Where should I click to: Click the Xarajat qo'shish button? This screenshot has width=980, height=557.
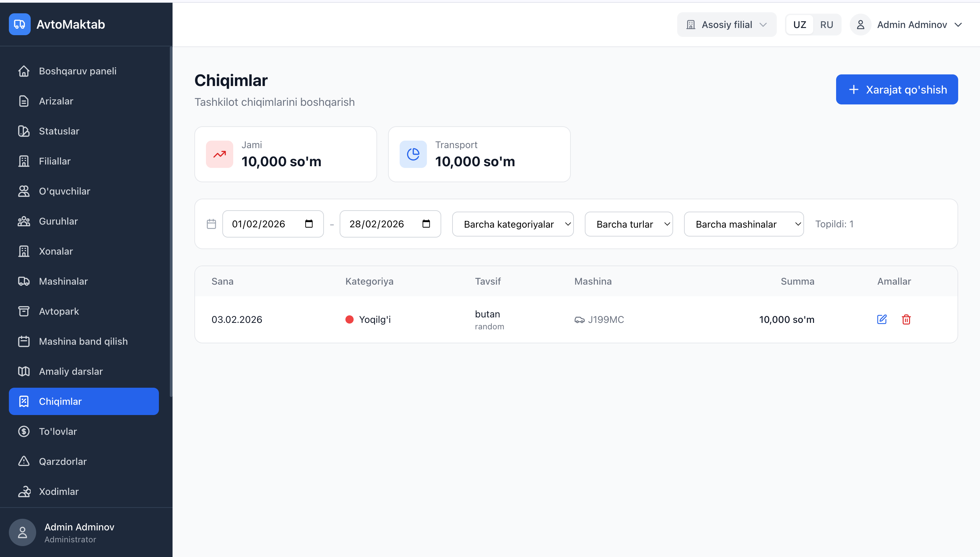tap(896, 89)
